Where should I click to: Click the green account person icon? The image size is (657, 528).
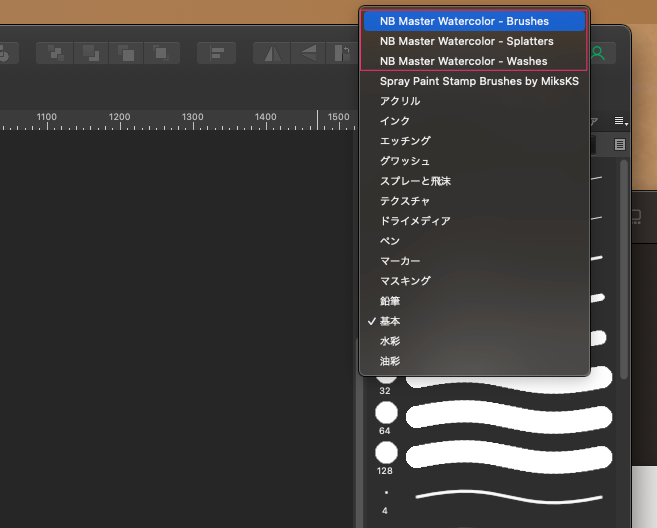599,52
